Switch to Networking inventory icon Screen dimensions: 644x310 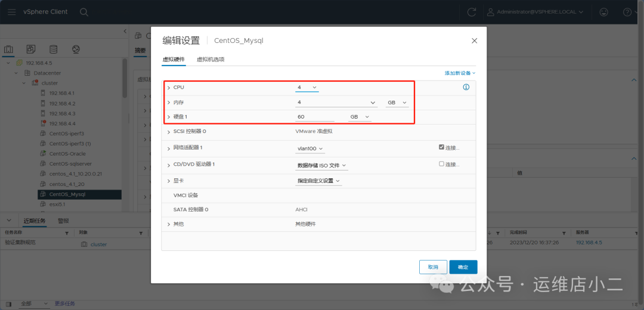(76, 49)
